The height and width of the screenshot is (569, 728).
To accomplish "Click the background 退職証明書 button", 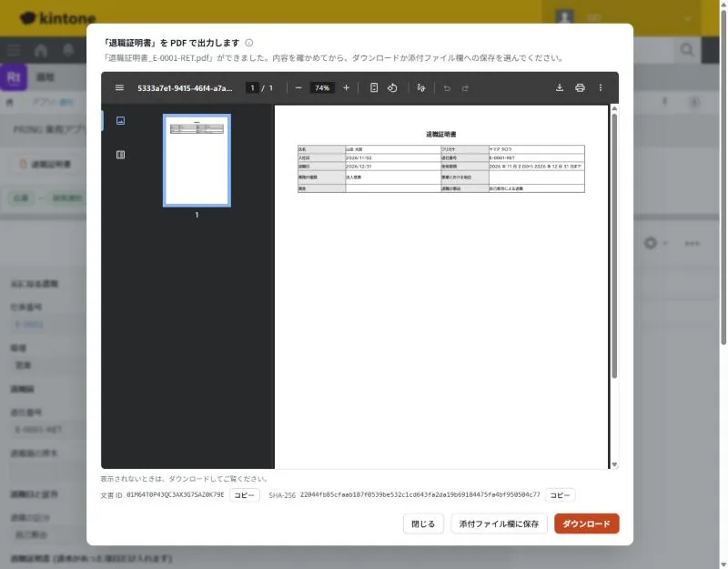I will click(x=46, y=164).
